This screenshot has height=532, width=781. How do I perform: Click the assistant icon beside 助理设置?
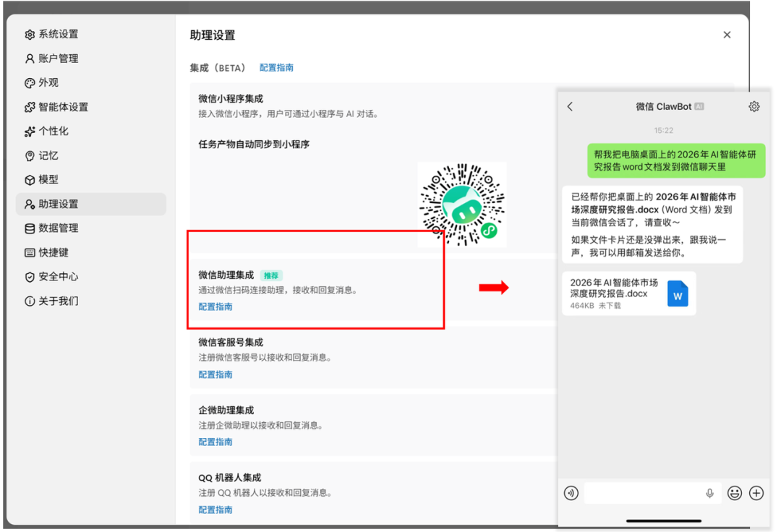pos(30,204)
